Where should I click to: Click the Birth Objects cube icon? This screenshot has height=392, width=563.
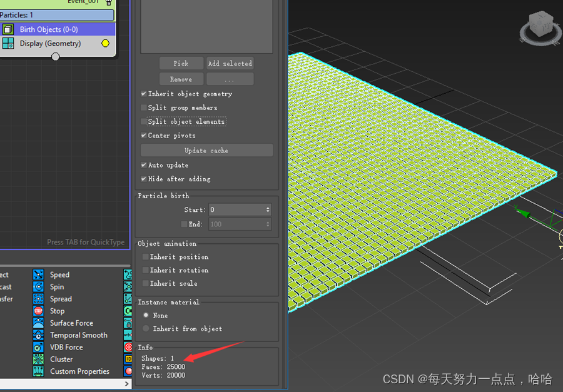coord(8,29)
